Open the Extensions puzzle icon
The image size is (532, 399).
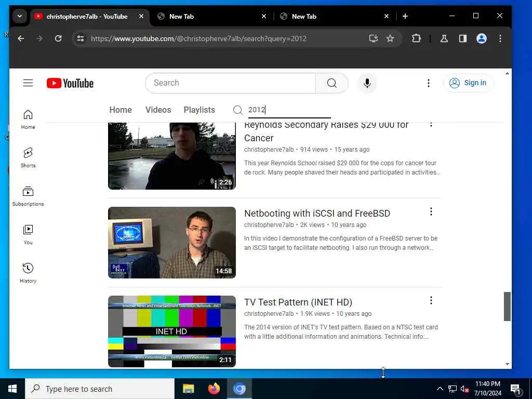coord(416,38)
